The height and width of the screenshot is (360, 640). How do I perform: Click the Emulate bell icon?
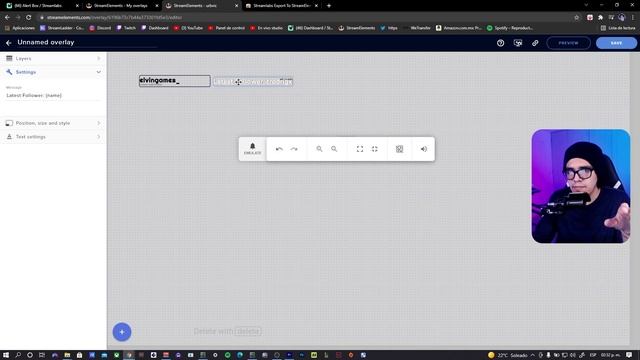tap(252, 149)
